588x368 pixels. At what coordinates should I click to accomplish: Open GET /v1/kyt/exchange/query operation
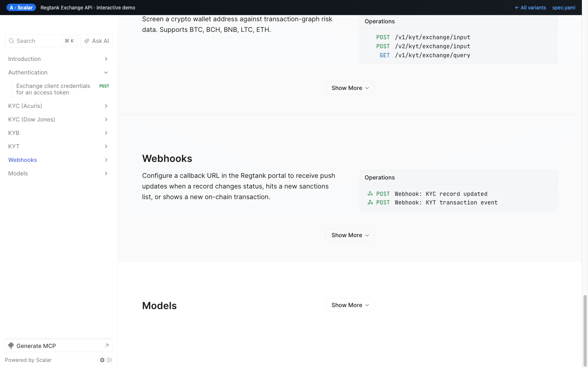(425, 55)
